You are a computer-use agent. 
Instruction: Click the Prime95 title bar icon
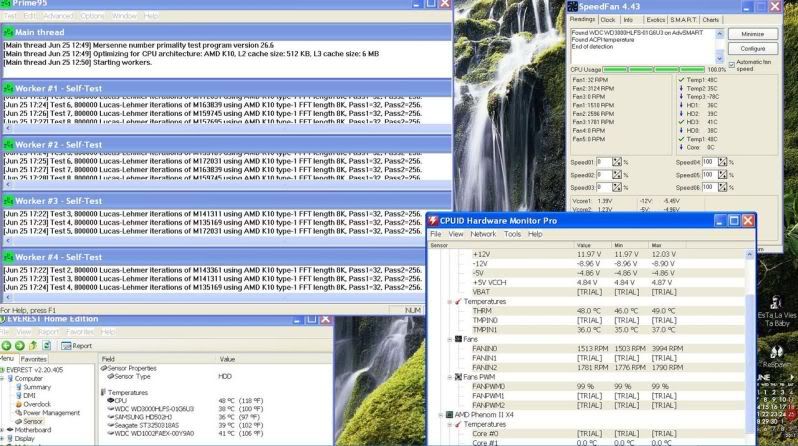8,4
